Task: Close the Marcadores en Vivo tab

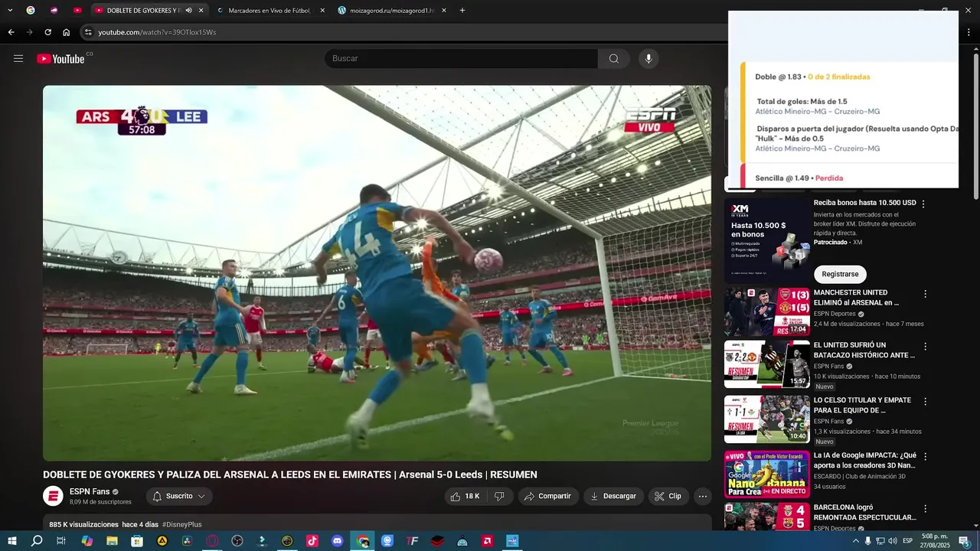Action: pos(322,11)
